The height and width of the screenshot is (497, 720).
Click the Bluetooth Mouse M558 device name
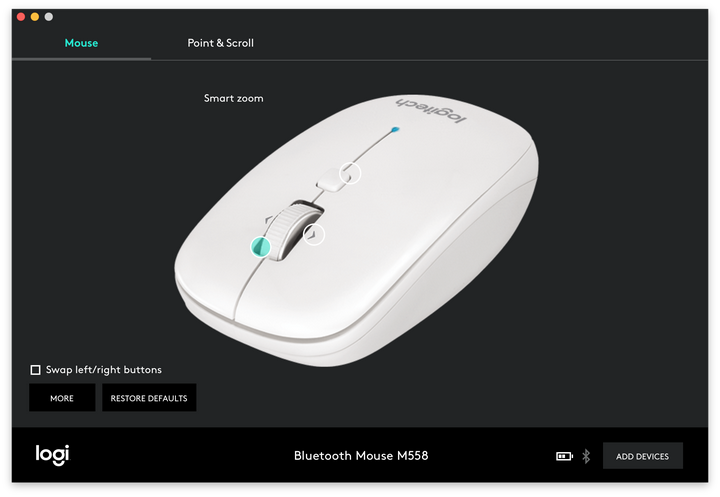tap(361, 456)
